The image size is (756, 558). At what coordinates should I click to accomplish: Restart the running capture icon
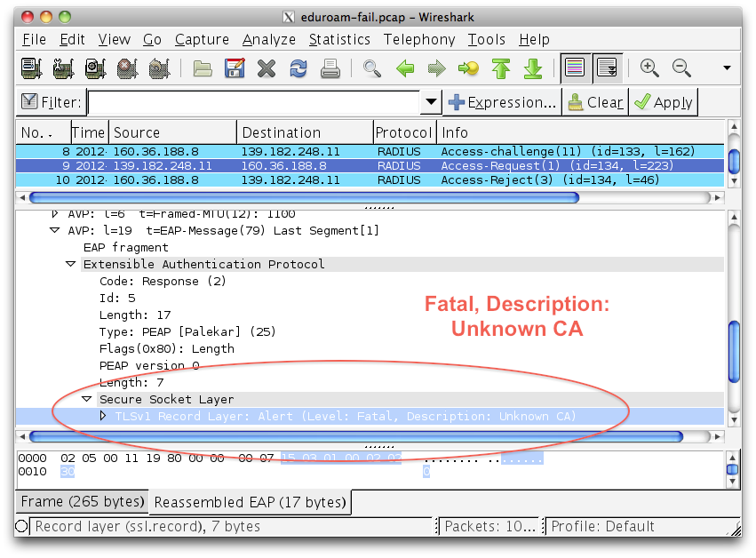[160, 68]
